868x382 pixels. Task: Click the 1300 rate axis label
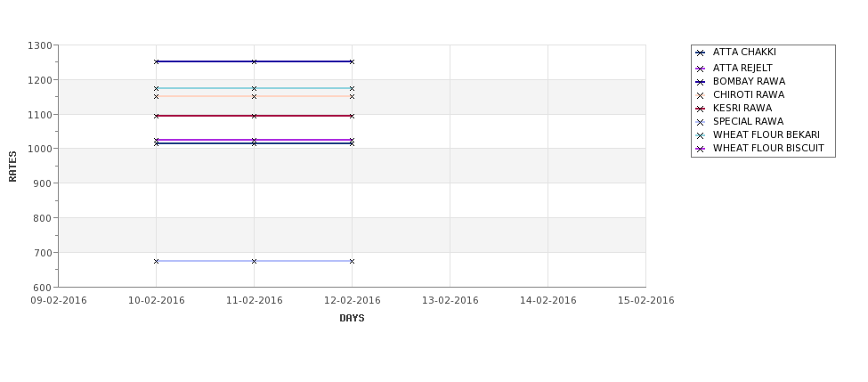(40, 45)
